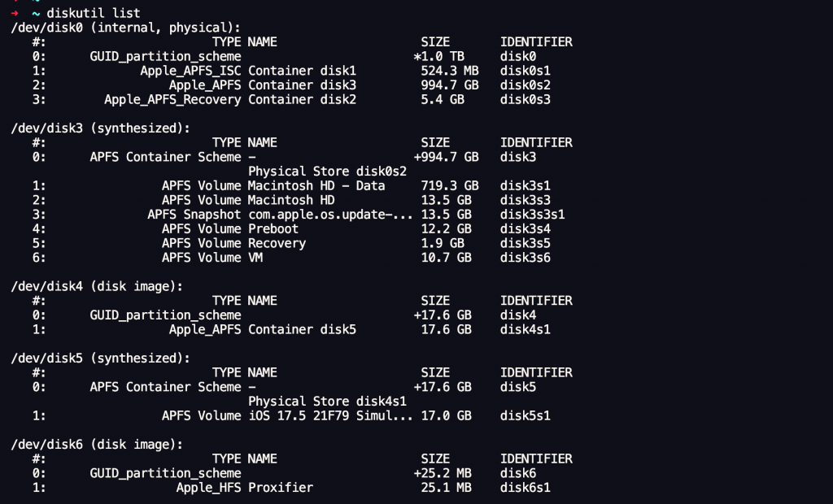The image size is (833, 504).
Task: Click the "Physical Store disk0s2" text
Action: click(x=327, y=172)
